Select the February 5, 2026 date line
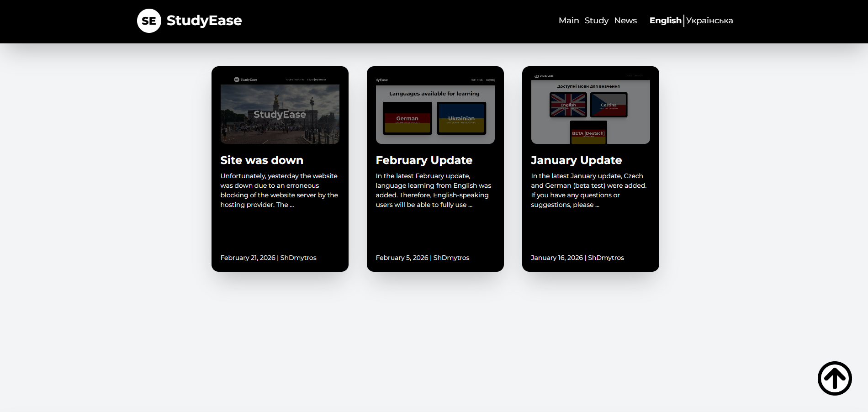This screenshot has height=412, width=868. tap(422, 258)
